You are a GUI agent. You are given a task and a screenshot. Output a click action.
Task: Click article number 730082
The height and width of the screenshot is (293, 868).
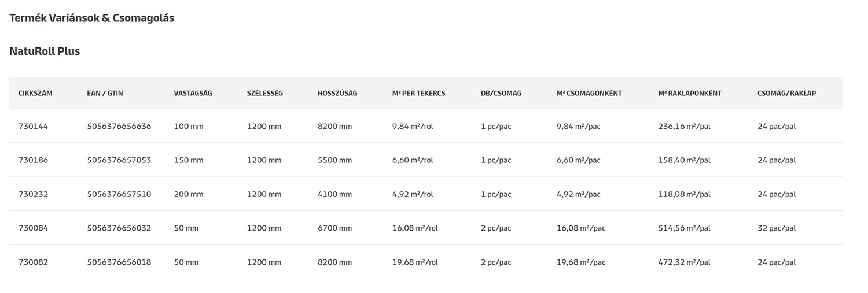[x=33, y=262]
